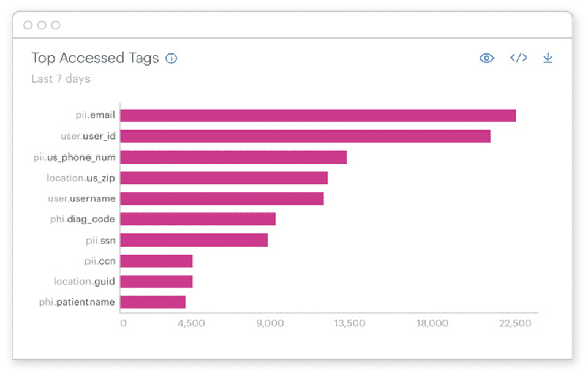Click the pii.email tag label
Screen dimensions: 588x376
[96, 115]
